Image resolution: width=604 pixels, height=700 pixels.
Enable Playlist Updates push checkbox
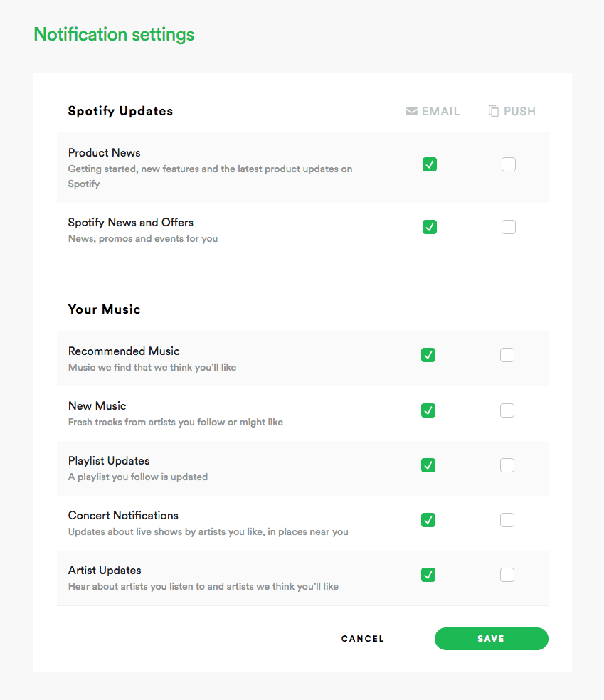(507, 465)
